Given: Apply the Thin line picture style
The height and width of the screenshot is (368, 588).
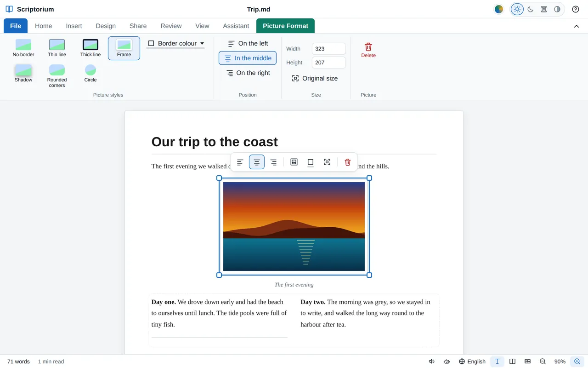Looking at the screenshot, I should (x=57, y=48).
